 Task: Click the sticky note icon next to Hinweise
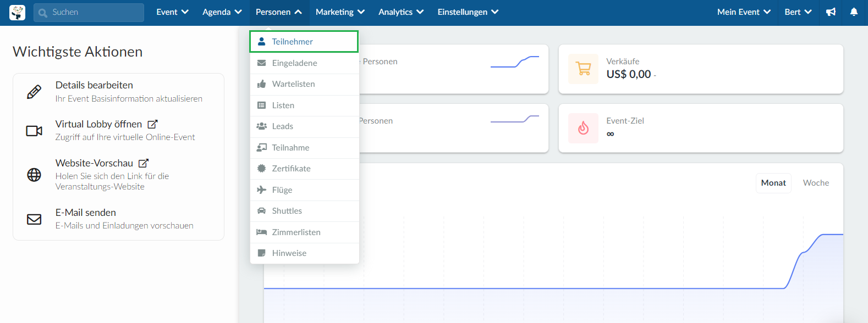pyautogui.click(x=262, y=253)
